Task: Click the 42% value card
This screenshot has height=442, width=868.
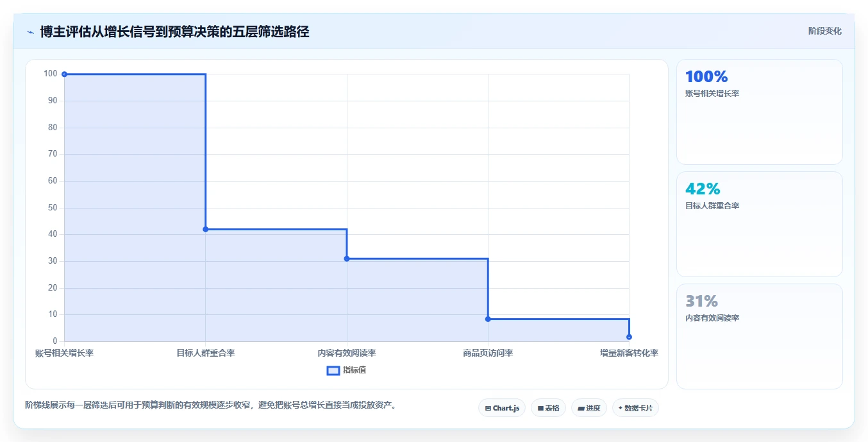Action: 760,225
